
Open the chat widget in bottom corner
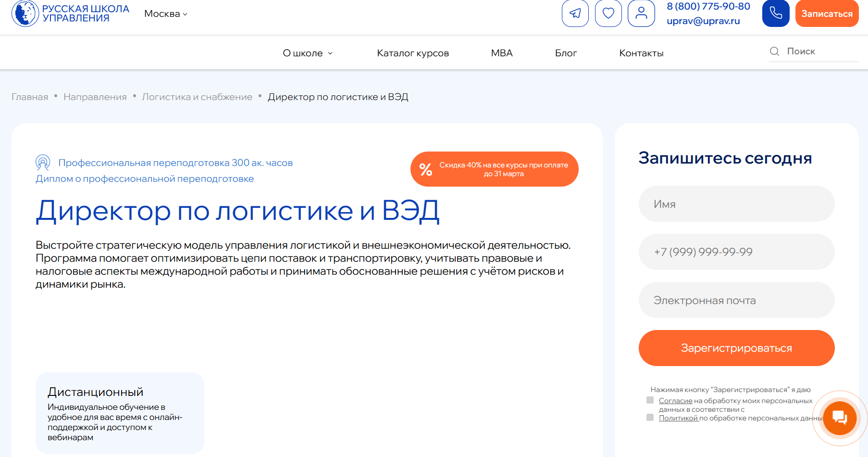point(839,418)
